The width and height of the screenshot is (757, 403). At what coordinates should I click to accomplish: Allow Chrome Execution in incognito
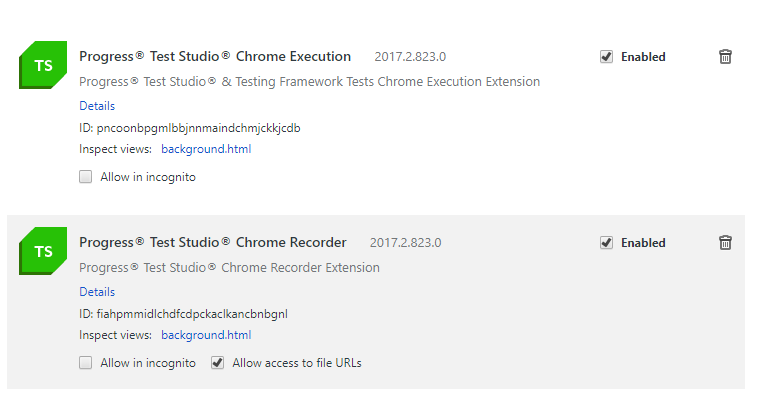tap(86, 177)
